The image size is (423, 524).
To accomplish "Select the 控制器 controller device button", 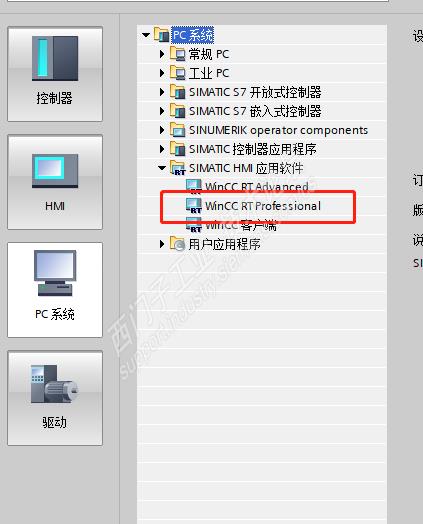I will click(x=55, y=74).
